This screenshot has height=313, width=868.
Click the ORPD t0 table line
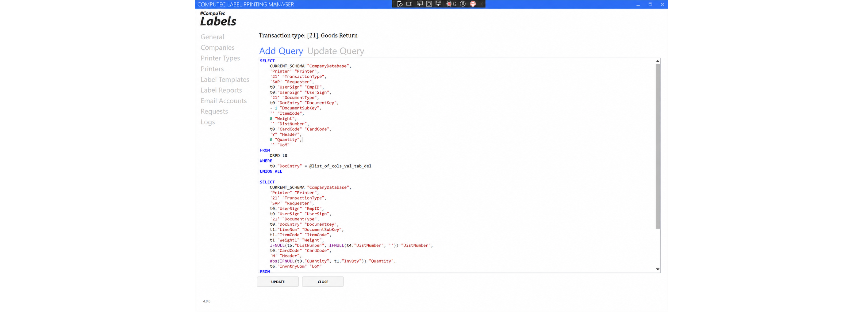(278, 156)
